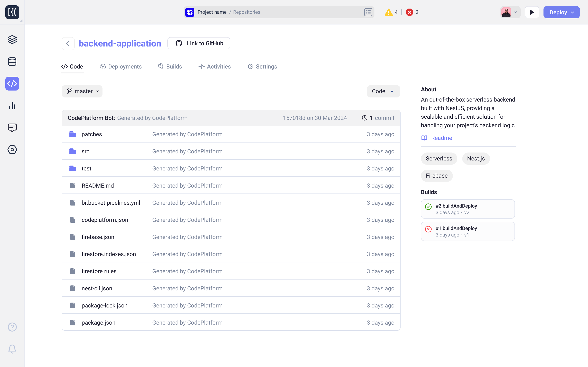Image resolution: width=588 pixels, height=367 pixels.
Task: Click the errors indicator showing 2 errors
Action: pyautogui.click(x=412, y=12)
